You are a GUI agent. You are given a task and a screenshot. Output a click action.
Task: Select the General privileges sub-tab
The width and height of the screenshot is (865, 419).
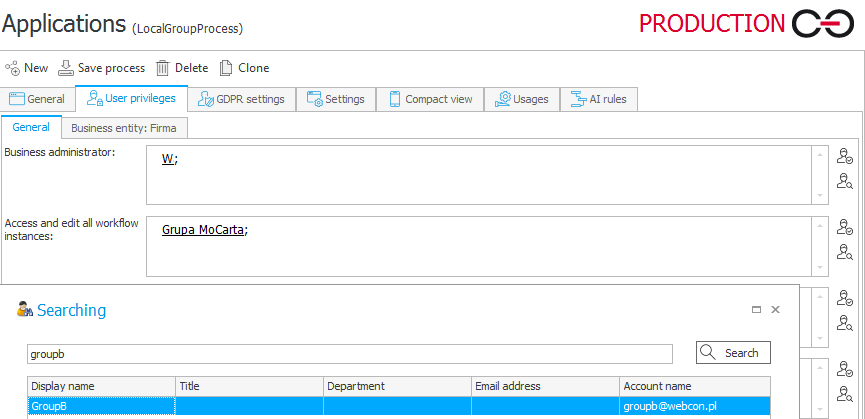(31, 127)
